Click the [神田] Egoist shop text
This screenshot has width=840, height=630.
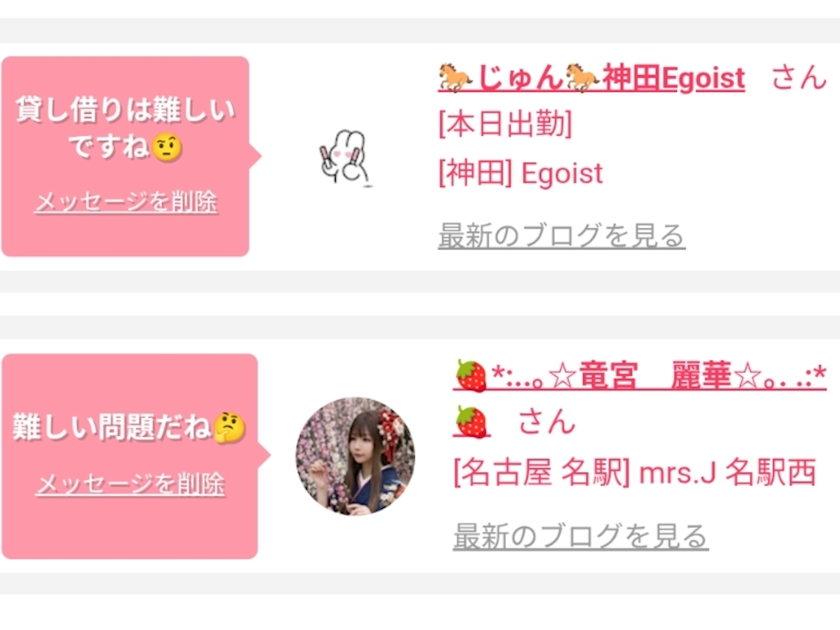[521, 174]
